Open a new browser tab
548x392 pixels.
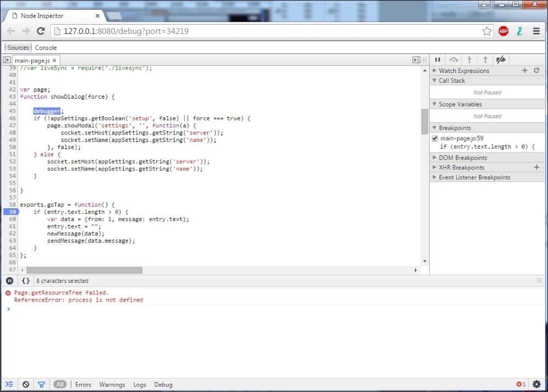[115, 16]
